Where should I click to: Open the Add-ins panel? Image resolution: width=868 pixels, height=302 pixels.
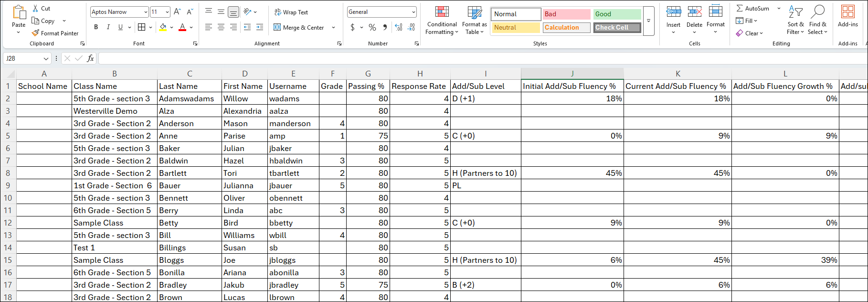coord(848,16)
